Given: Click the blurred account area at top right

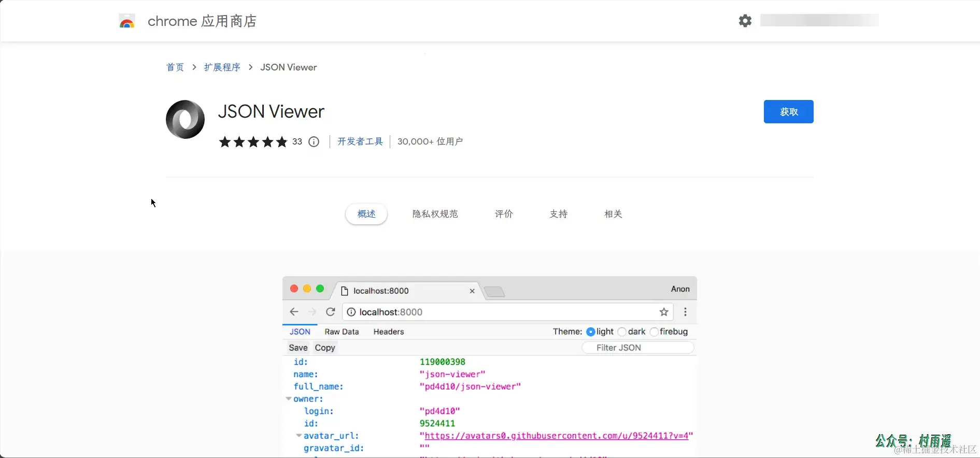Looking at the screenshot, I should pos(819,20).
